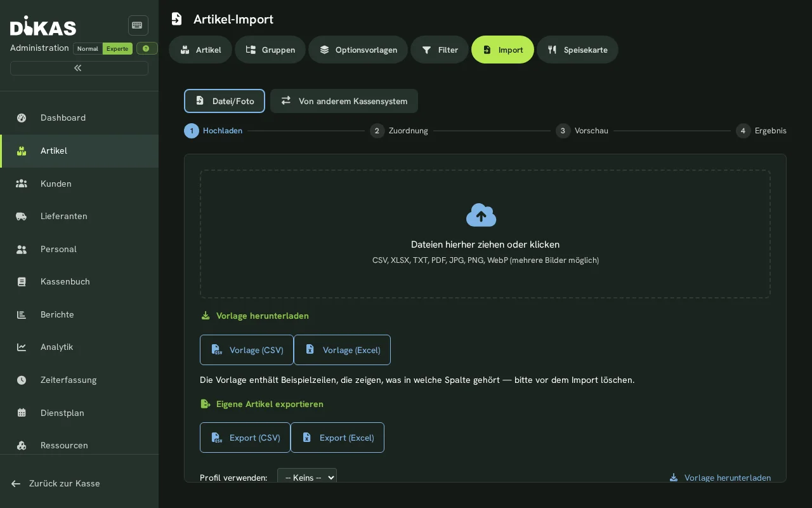Image resolution: width=812 pixels, height=508 pixels.
Task: Open Ressourcen in the sidebar
Action: tap(79, 445)
